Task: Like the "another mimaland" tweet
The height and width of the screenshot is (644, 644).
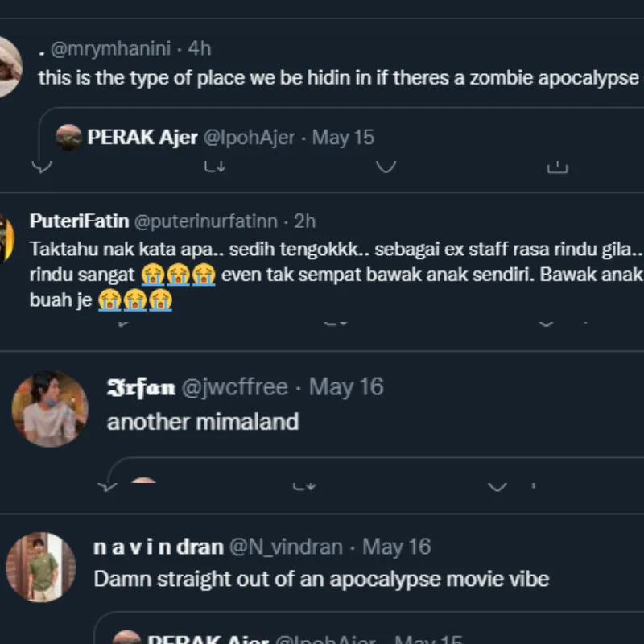Action: 498,485
